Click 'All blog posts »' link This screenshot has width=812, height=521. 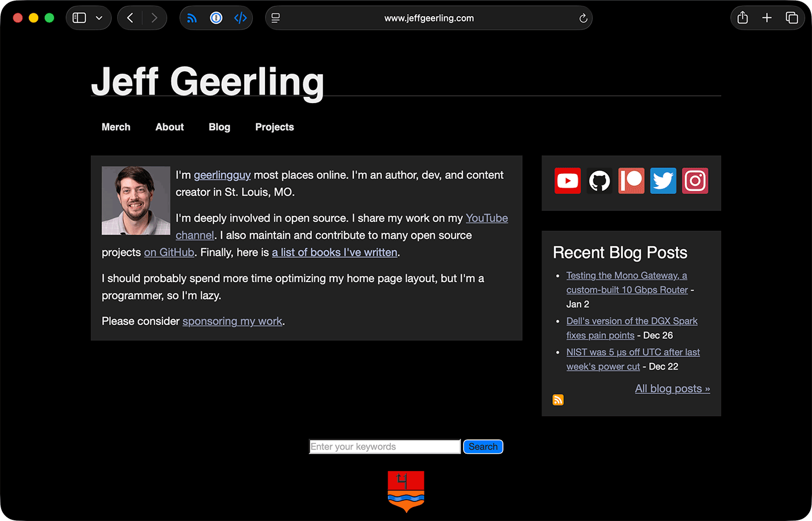[672, 388]
